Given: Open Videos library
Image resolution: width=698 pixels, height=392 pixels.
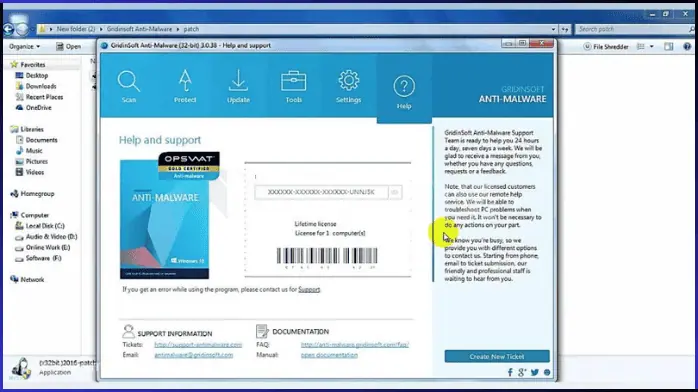Looking at the screenshot, I should pos(35,172).
